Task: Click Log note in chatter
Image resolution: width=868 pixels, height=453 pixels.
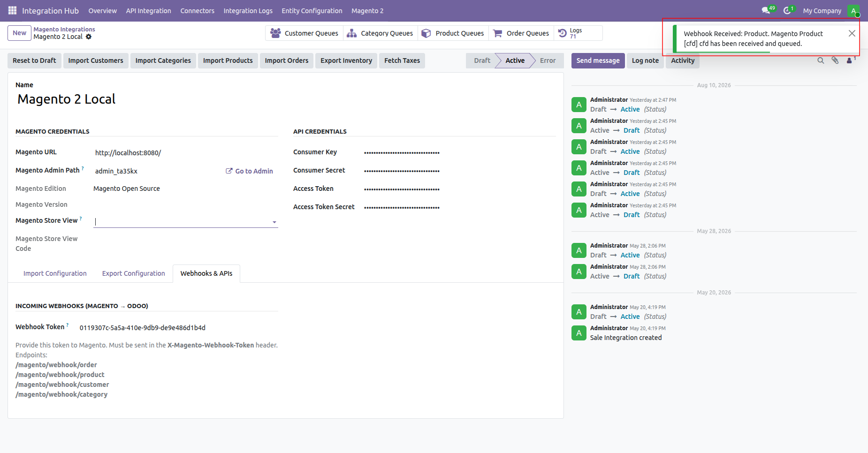Action: point(645,60)
